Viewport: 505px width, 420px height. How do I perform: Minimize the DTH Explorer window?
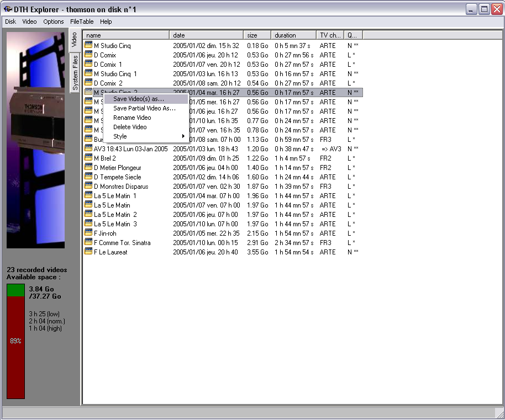pos(471,9)
